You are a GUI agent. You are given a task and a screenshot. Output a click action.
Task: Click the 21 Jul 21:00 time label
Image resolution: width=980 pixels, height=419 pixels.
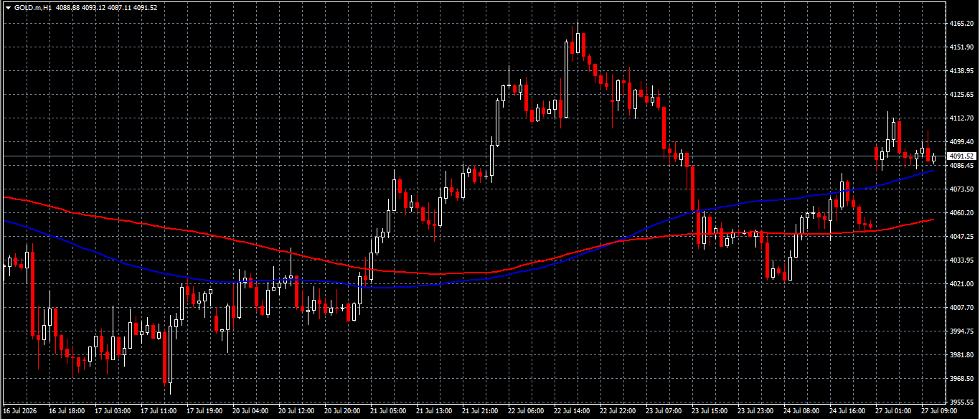480,412
